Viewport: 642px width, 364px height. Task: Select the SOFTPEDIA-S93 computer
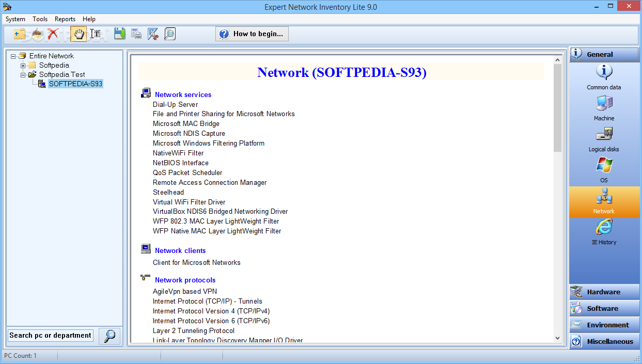tap(75, 84)
